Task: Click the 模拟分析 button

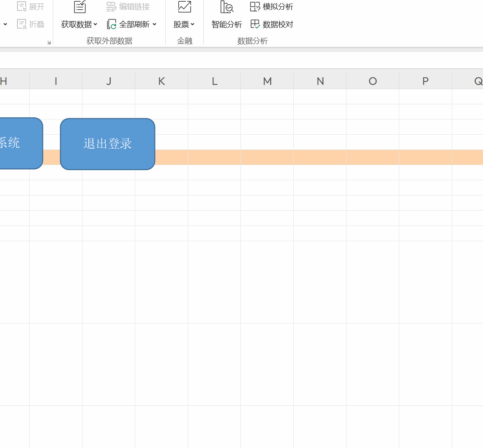Action: click(271, 6)
